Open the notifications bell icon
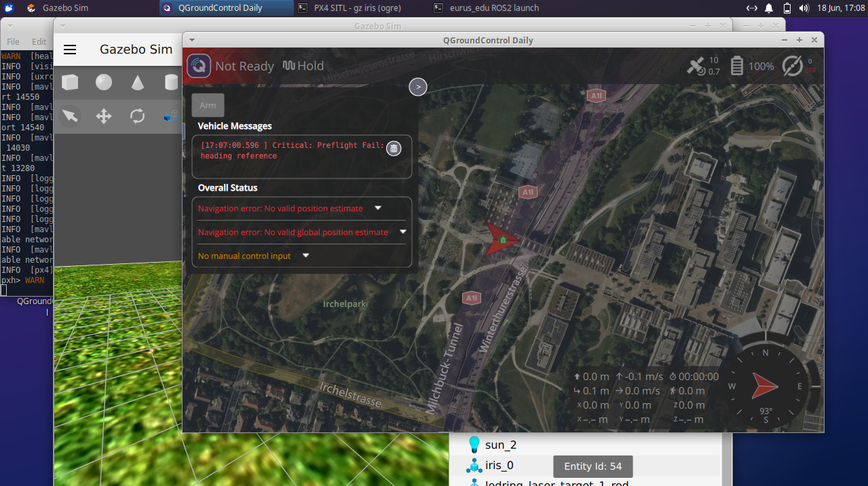868x486 pixels. click(769, 8)
